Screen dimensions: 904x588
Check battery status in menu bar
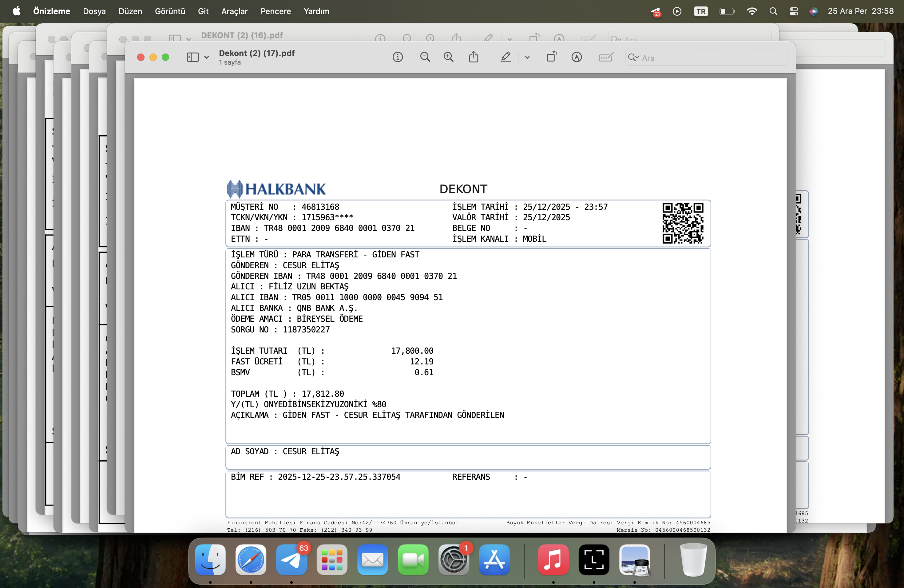[x=727, y=11]
